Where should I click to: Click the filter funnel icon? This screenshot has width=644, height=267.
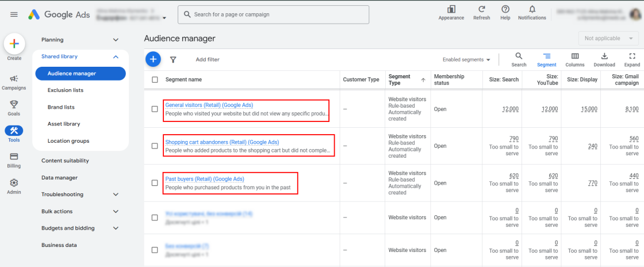[x=173, y=60]
